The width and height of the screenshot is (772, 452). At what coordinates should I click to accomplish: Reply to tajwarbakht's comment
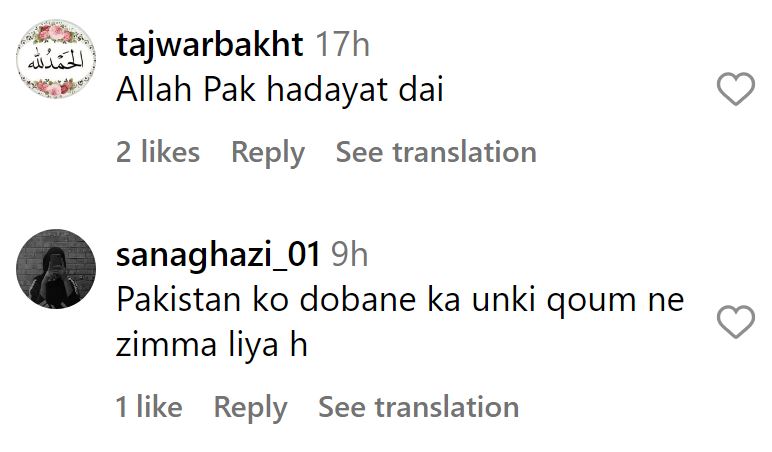268,153
